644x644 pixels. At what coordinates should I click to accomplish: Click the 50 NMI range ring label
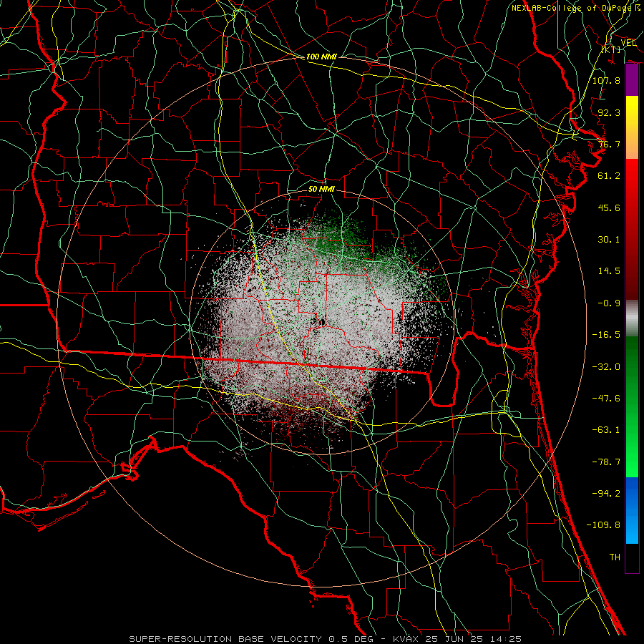tap(321, 189)
